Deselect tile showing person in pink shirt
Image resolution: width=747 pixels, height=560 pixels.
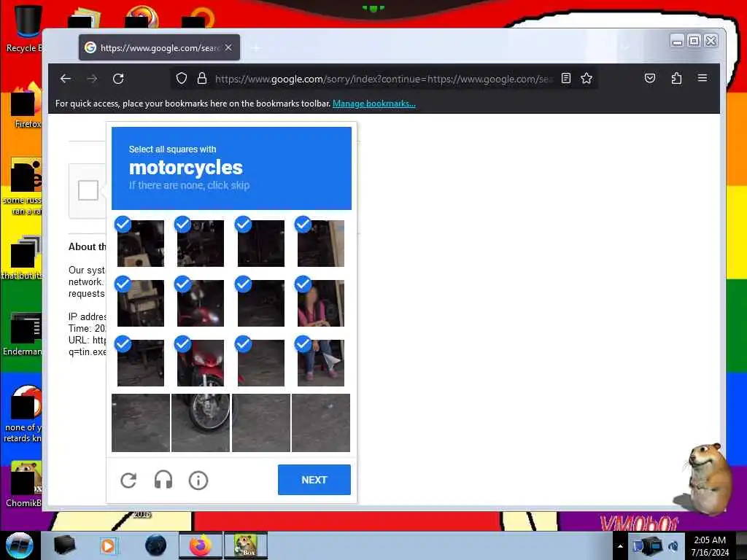coord(321,303)
